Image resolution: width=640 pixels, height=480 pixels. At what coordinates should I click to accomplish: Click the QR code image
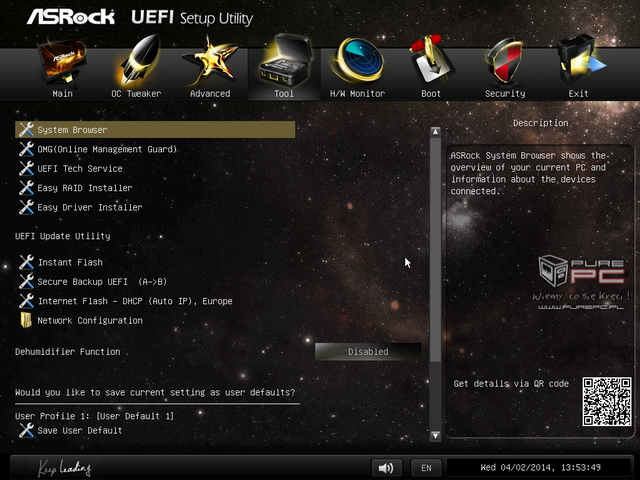tap(607, 402)
